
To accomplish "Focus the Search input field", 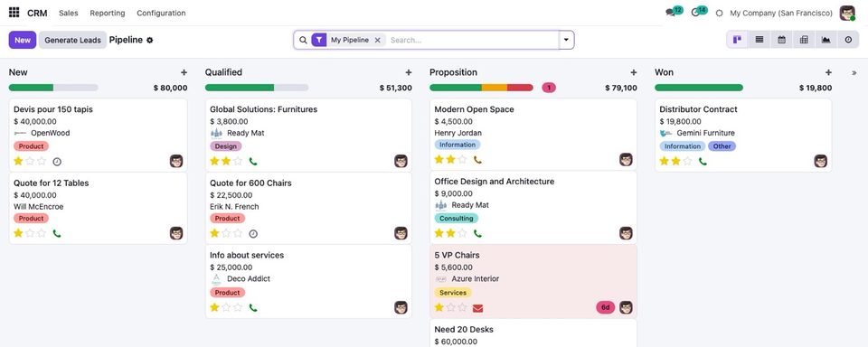I will coord(473,40).
